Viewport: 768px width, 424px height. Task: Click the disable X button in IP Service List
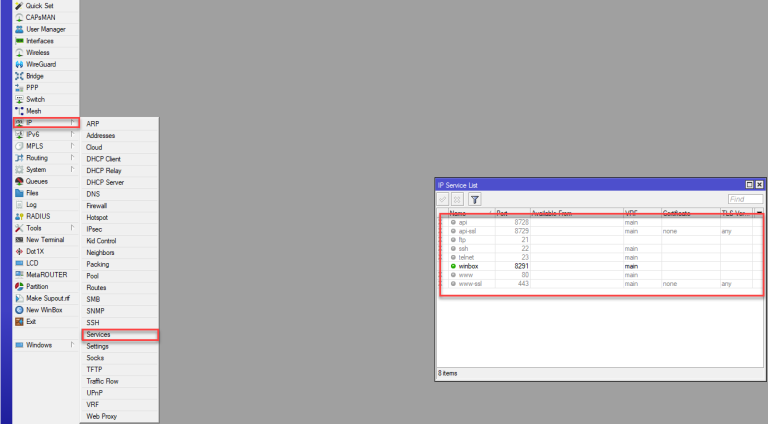tap(457, 199)
